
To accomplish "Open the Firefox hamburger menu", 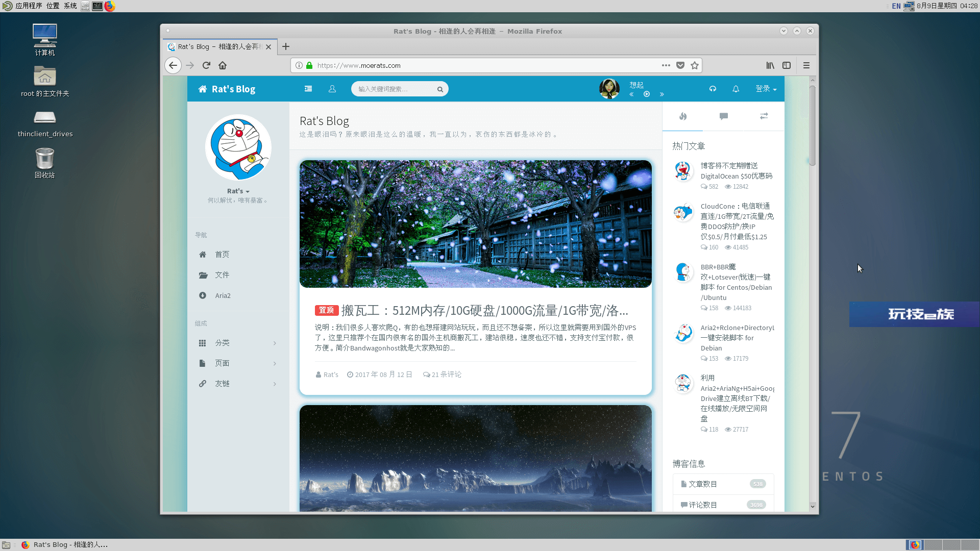I will click(806, 65).
